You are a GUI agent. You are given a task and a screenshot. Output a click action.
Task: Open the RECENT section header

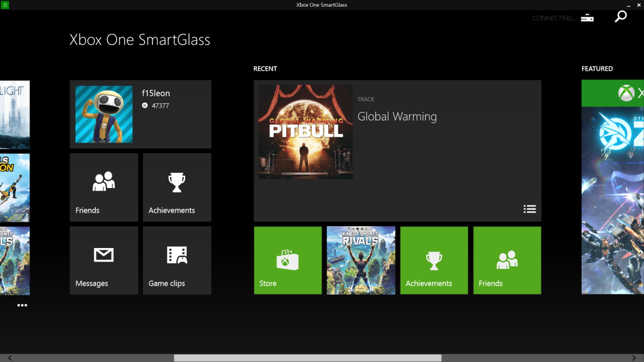tap(265, 68)
